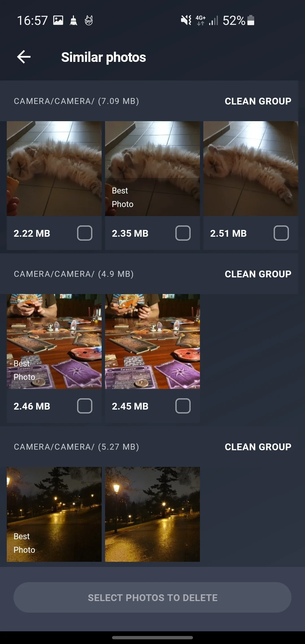Tap Select Photos to Delete button

(152, 597)
